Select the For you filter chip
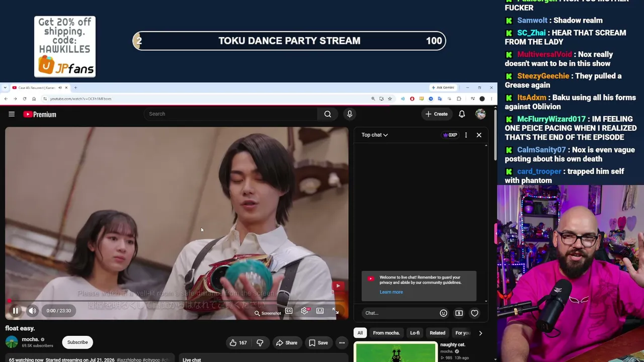 point(462,333)
